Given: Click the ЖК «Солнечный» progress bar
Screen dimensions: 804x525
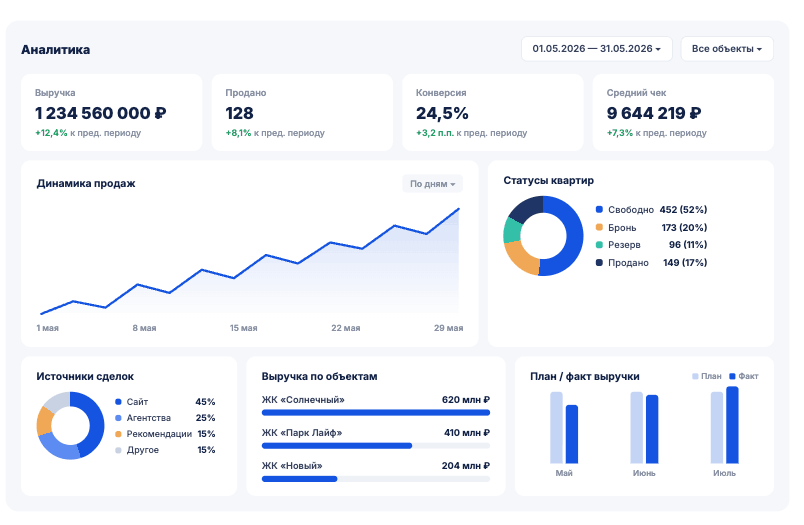Looking at the screenshot, I should point(376,412).
